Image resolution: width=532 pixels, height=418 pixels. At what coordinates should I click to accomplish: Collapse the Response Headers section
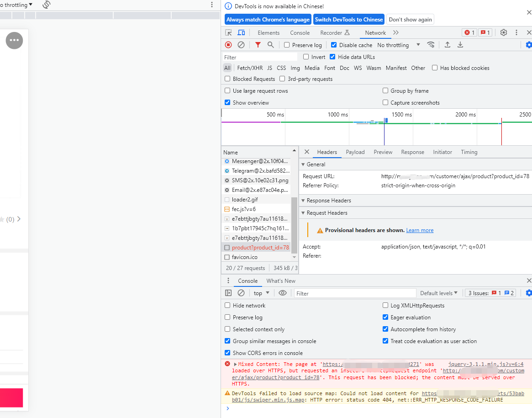(x=303, y=201)
